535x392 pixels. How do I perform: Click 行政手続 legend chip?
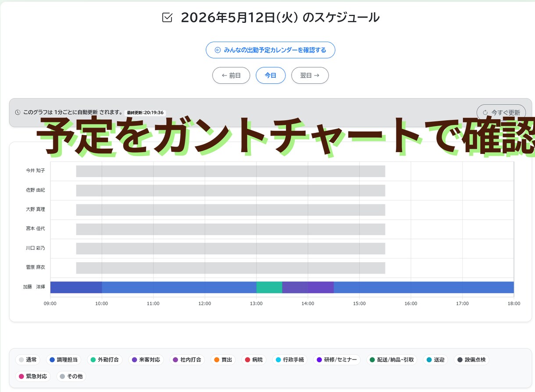(290, 360)
